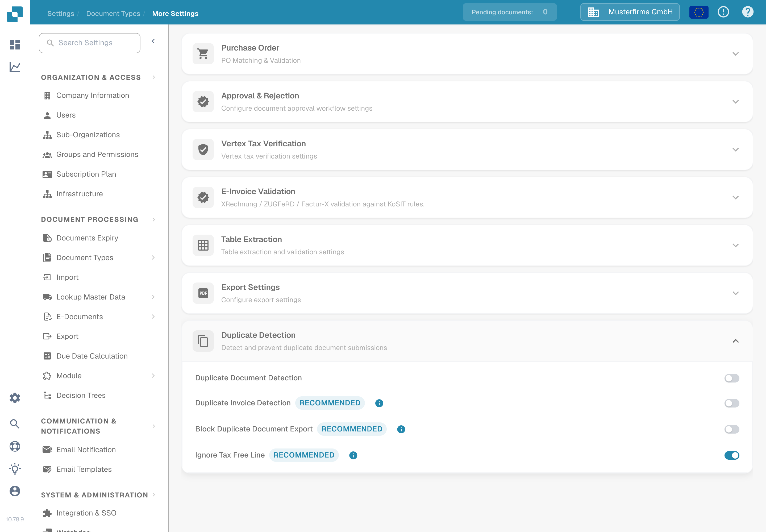Click the Table Extraction grid icon

click(203, 245)
